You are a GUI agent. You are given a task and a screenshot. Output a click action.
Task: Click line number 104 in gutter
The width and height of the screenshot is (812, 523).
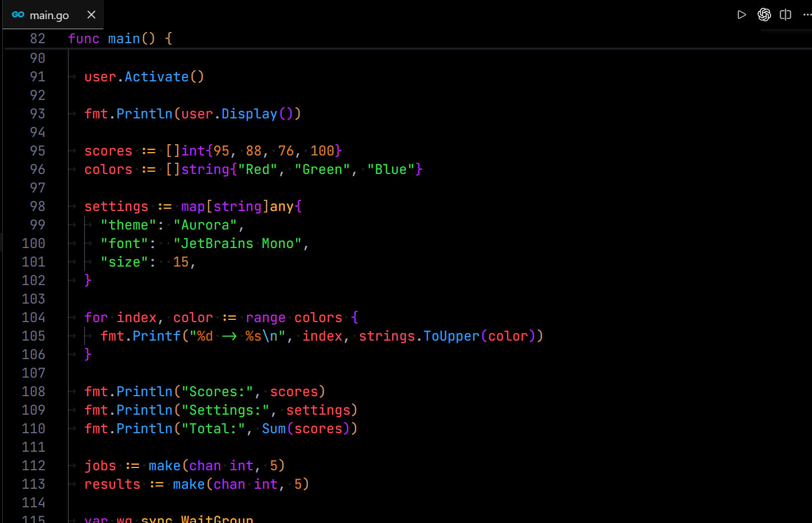(34, 318)
